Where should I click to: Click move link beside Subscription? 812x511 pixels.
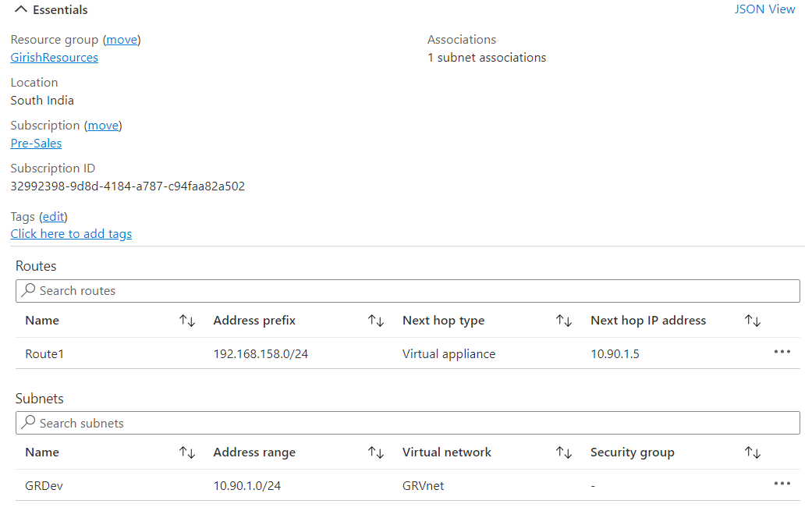coord(103,126)
